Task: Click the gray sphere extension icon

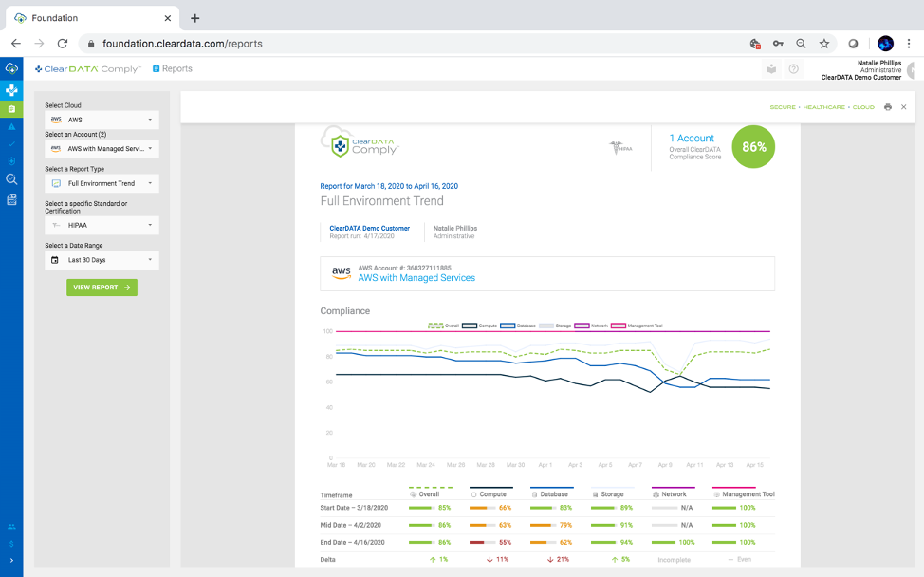Action: point(853,44)
